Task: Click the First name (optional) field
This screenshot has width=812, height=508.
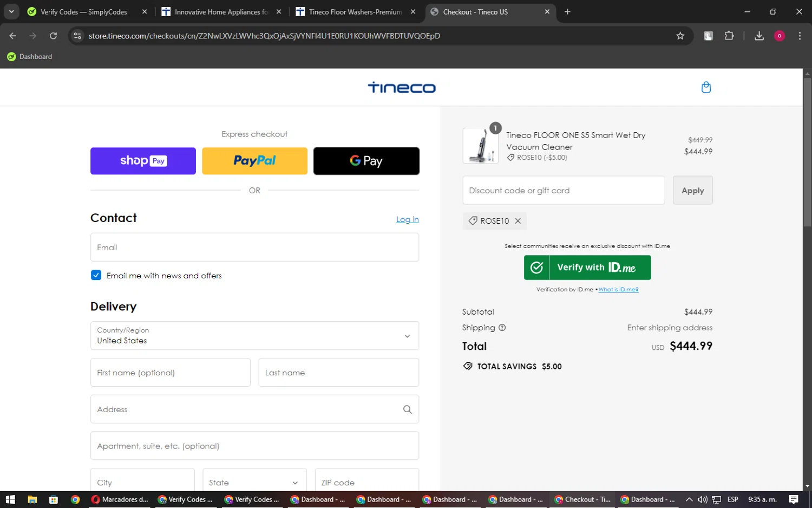Action: coord(171,373)
